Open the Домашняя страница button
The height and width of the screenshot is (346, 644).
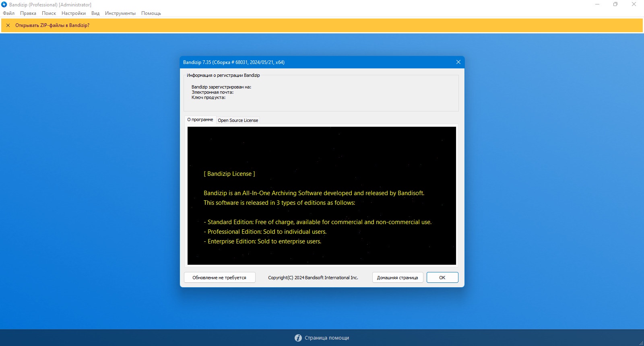tap(397, 278)
